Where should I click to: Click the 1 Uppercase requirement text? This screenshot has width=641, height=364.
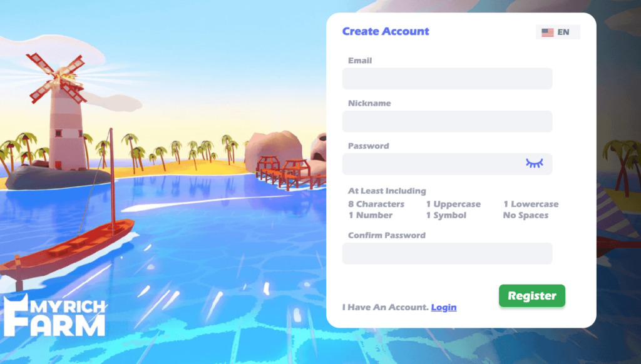pos(453,204)
